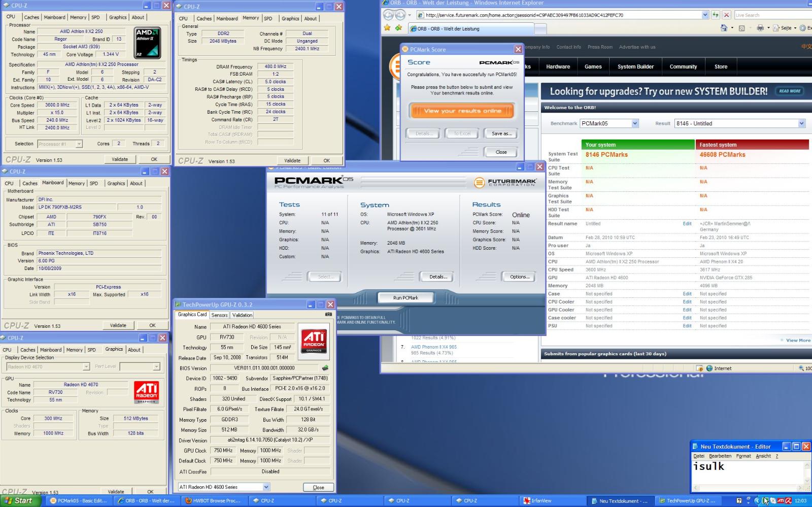Click Save as... in the PCMark Score dialog
The height and width of the screenshot is (507, 812).
501,133
